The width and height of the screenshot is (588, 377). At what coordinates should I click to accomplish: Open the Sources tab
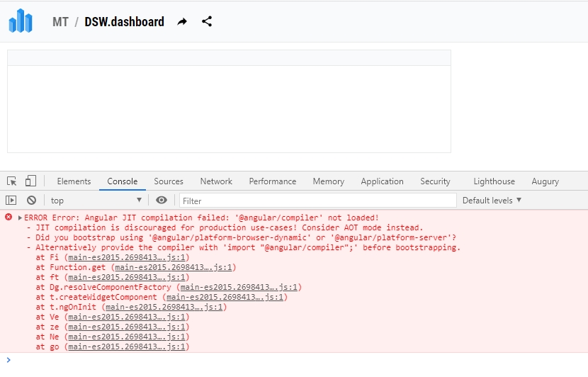coord(169,181)
